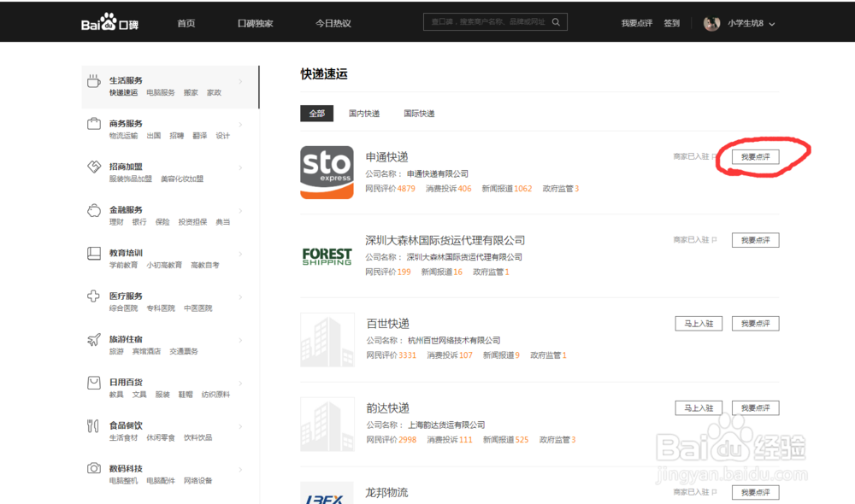Click 我要点评 button for 申通快递
Viewport: 855px width, 504px height.
tap(755, 157)
